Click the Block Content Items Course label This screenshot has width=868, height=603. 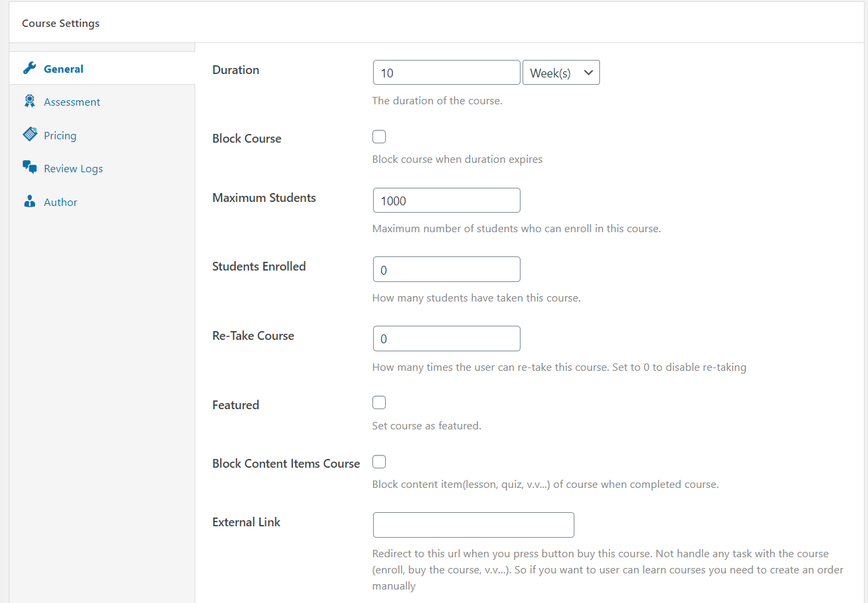286,464
